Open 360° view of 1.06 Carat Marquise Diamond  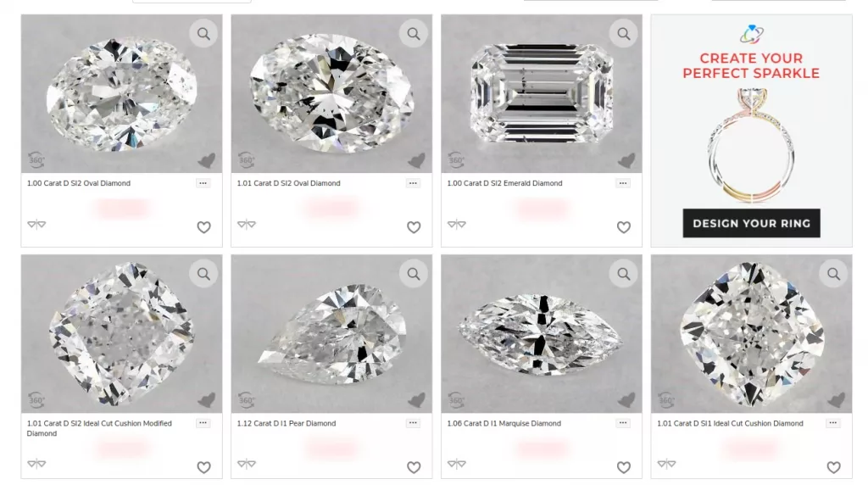[456, 399]
